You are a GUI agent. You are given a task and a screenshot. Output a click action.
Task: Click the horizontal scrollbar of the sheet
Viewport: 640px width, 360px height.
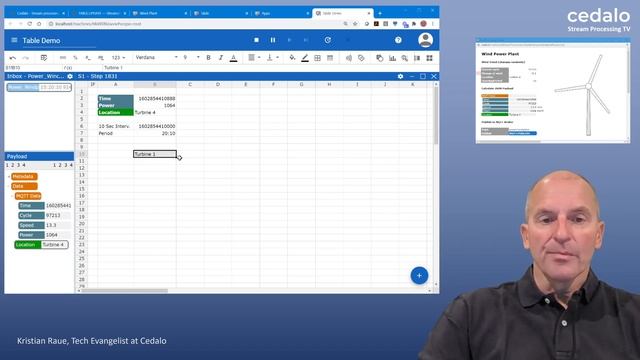(124, 291)
